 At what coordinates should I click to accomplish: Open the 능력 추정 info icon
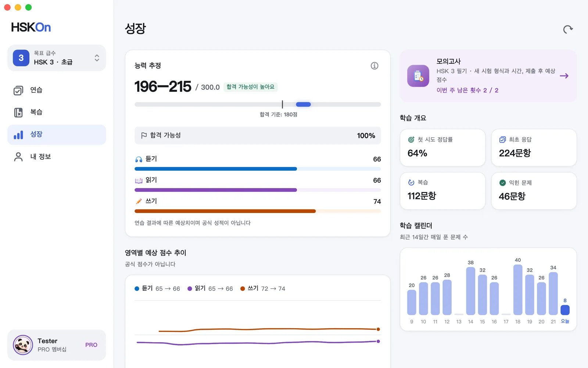(374, 66)
